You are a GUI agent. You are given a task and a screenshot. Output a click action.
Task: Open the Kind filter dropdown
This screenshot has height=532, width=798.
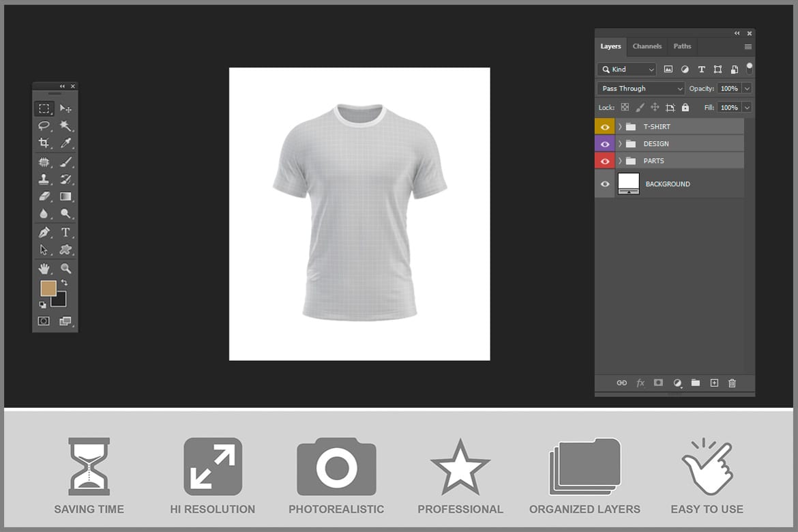point(627,70)
